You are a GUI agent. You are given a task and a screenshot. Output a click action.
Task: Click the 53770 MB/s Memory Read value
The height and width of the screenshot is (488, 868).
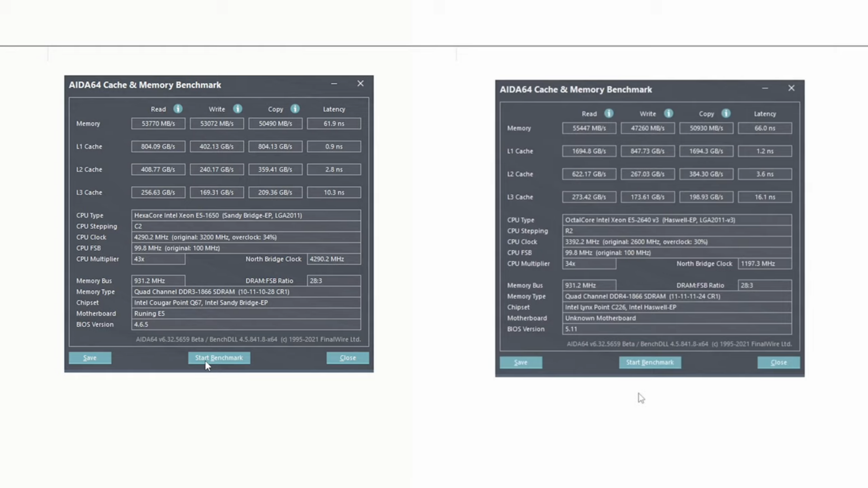point(158,124)
